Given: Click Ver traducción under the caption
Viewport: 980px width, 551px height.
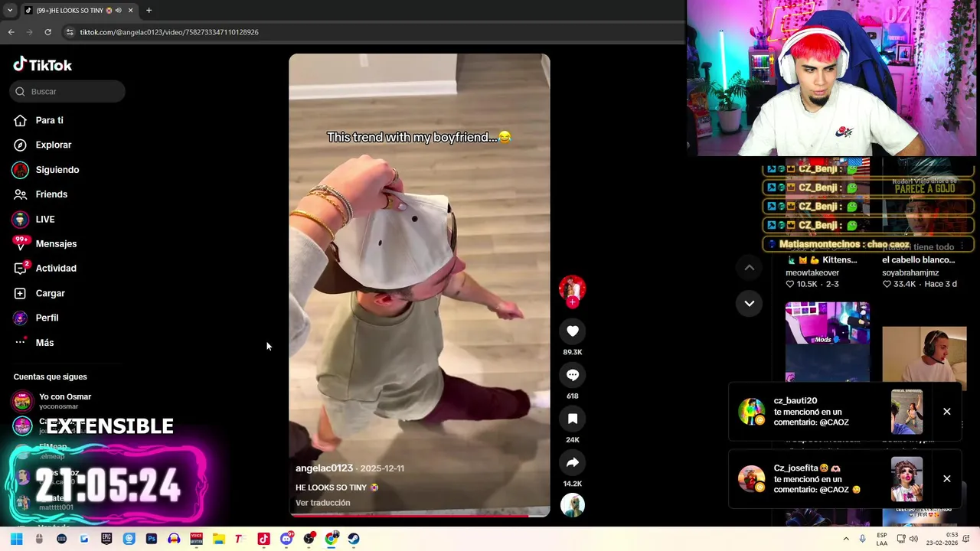Looking at the screenshot, I should point(322,503).
